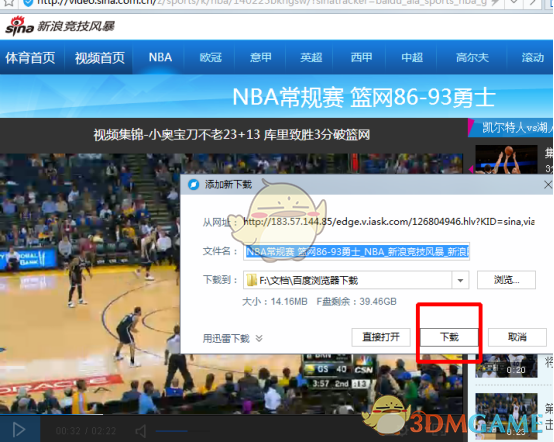This screenshot has width=554, height=442.
Task: Click the 下载 button
Action: 449,337
